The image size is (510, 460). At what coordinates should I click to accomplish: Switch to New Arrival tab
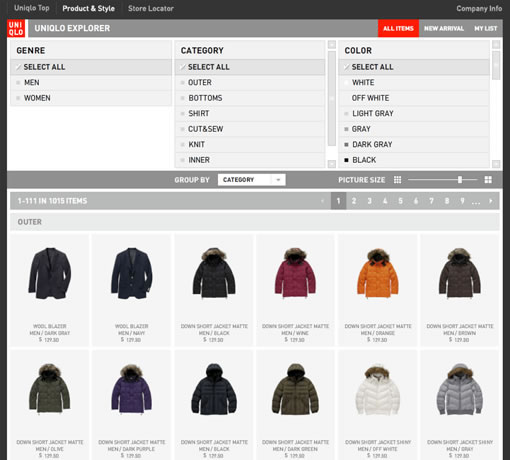tap(444, 28)
